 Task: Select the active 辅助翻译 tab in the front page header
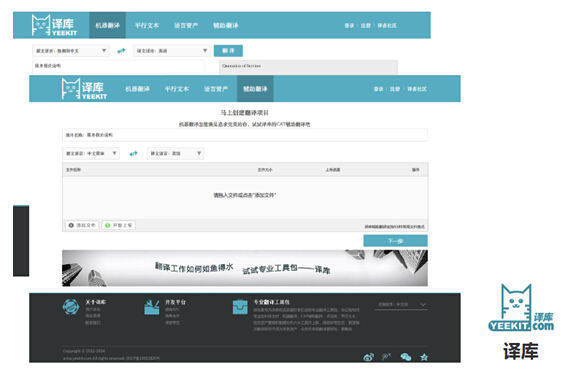[255, 89]
